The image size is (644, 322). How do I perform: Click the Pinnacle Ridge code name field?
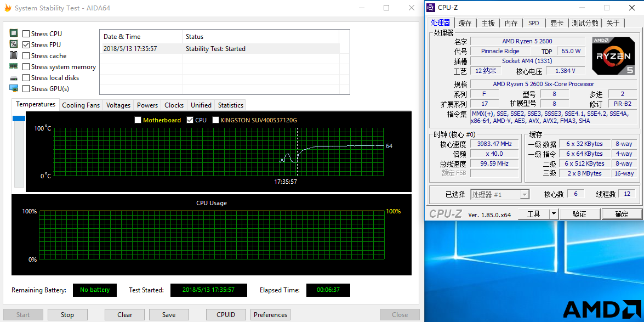click(500, 51)
